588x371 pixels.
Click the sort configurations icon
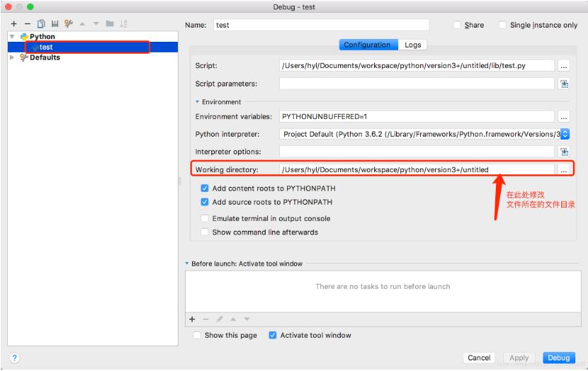tap(123, 24)
